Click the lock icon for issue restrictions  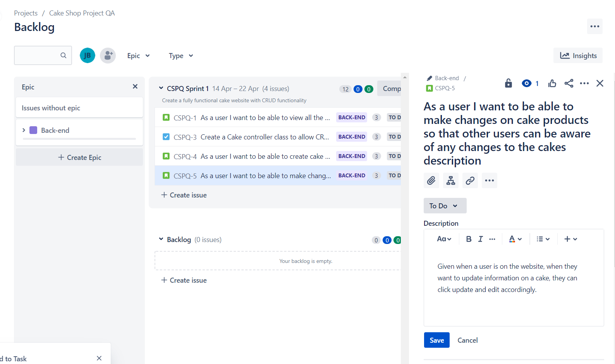pyautogui.click(x=508, y=83)
